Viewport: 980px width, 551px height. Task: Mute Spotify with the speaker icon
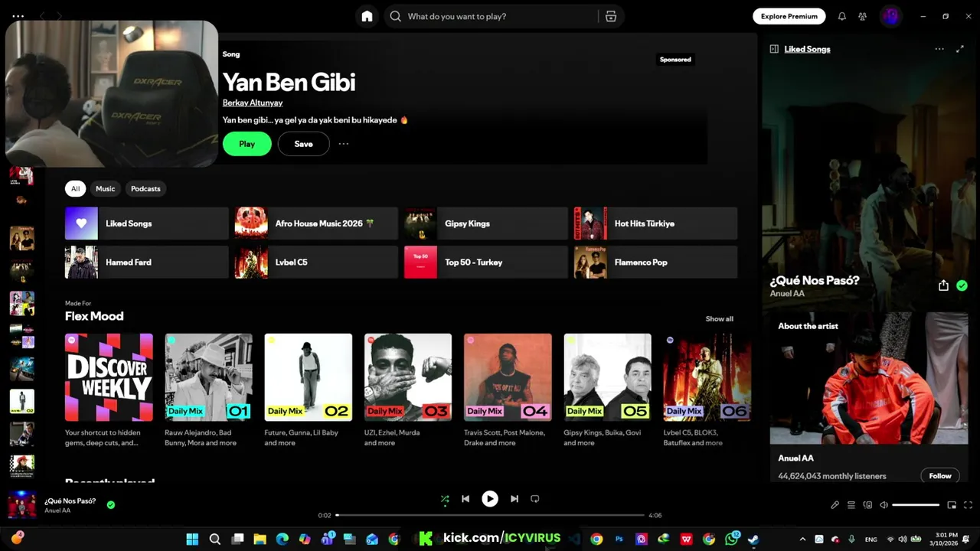(884, 505)
